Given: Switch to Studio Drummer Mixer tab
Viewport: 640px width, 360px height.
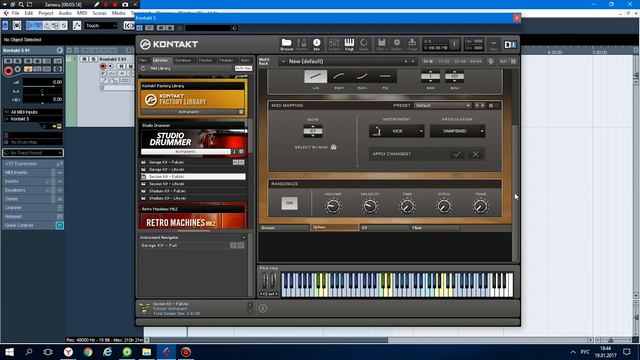Looking at the screenshot, I should (x=434, y=228).
